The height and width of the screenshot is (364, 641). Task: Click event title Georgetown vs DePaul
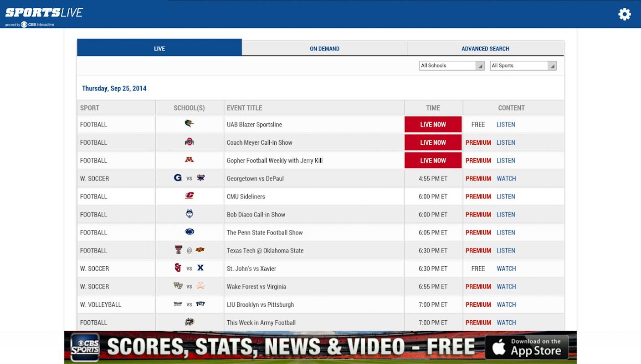tap(255, 178)
